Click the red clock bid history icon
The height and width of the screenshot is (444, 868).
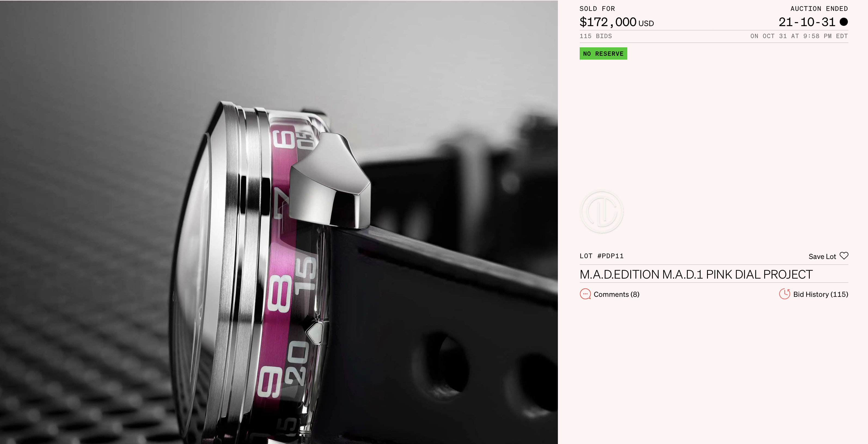(784, 294)
